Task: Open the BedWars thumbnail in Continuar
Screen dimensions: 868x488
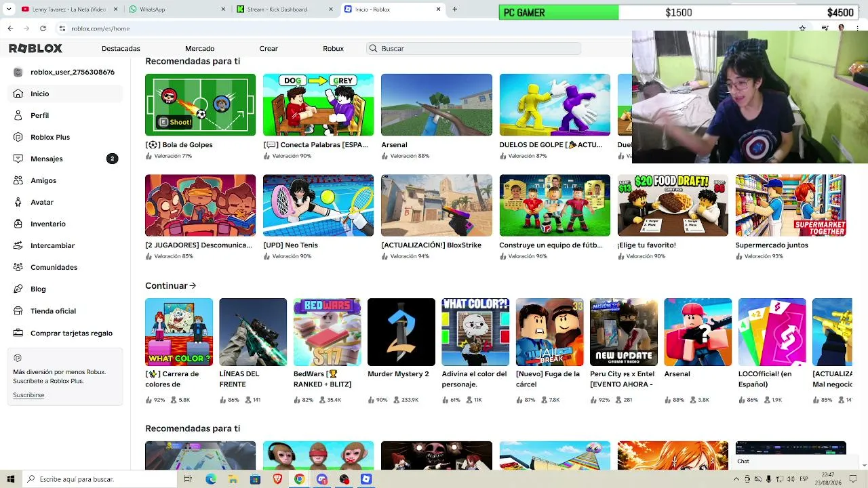Action: coord(328,332)
